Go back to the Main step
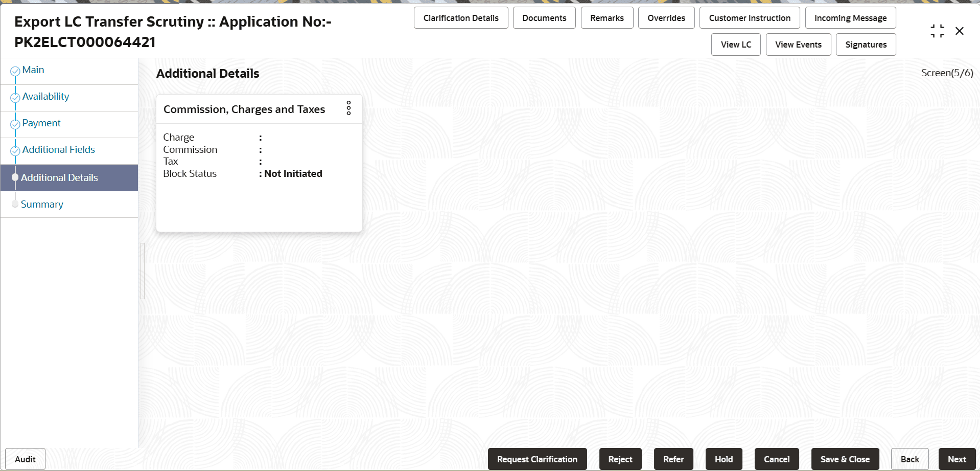980x471 pixels. [33, 70]
